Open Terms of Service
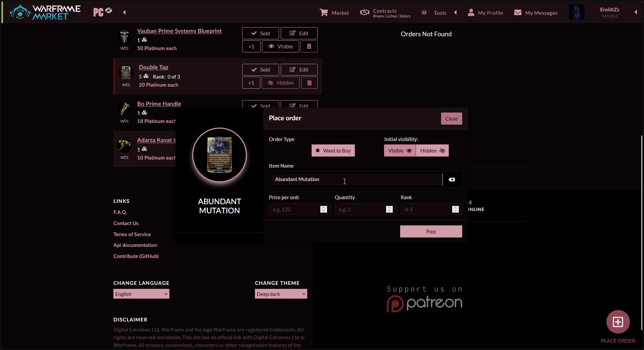This screenshot has width=644, height=350. coord(132,234)
